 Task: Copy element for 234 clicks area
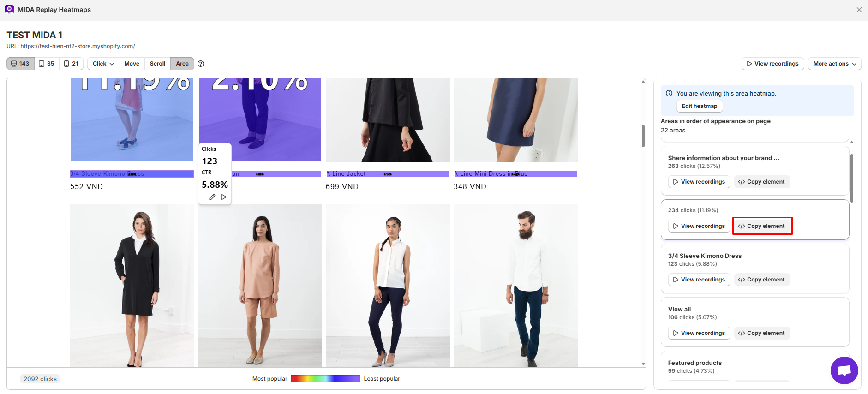[x=762, y=226]
